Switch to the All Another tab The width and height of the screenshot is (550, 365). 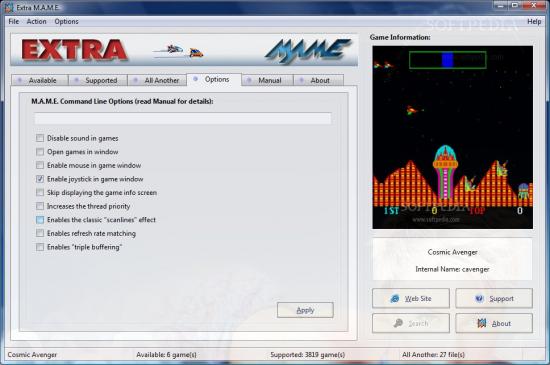tap(157, 80)
